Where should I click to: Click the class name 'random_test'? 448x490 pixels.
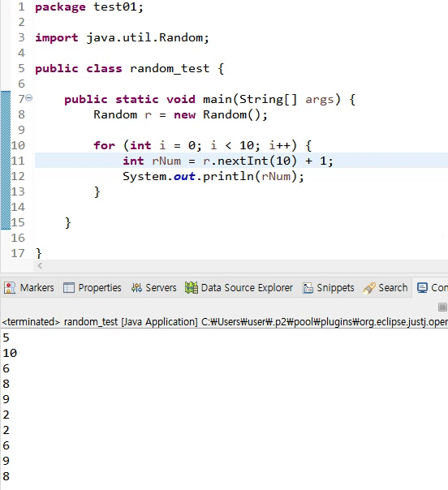pos(170,68)
